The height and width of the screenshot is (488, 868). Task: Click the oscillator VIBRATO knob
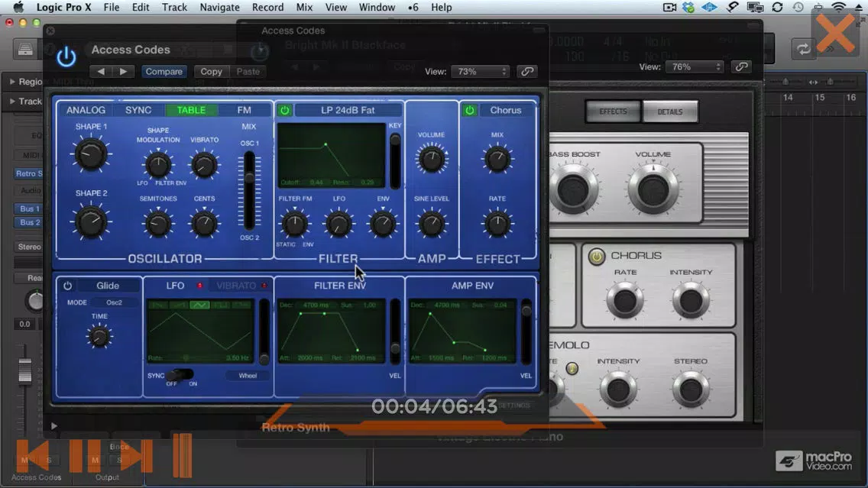coord(204,164)
